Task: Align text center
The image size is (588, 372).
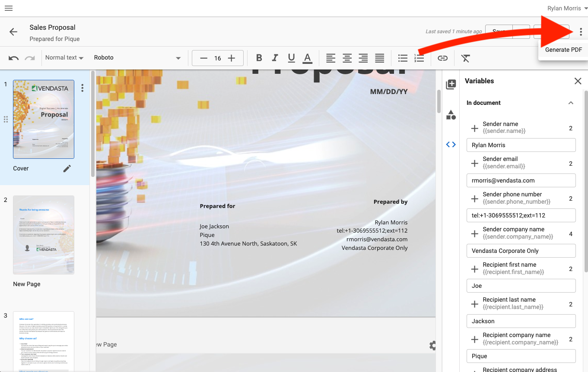Action: point(347,58)
